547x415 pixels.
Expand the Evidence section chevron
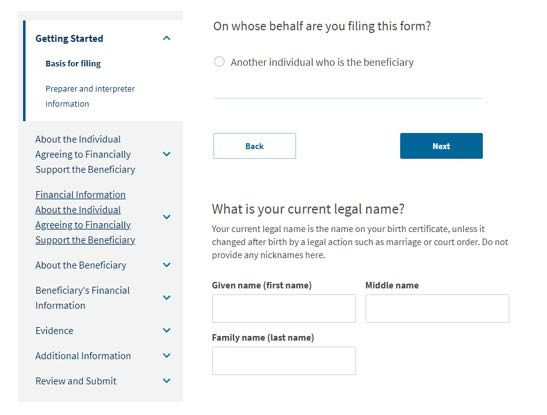[167, 330]
